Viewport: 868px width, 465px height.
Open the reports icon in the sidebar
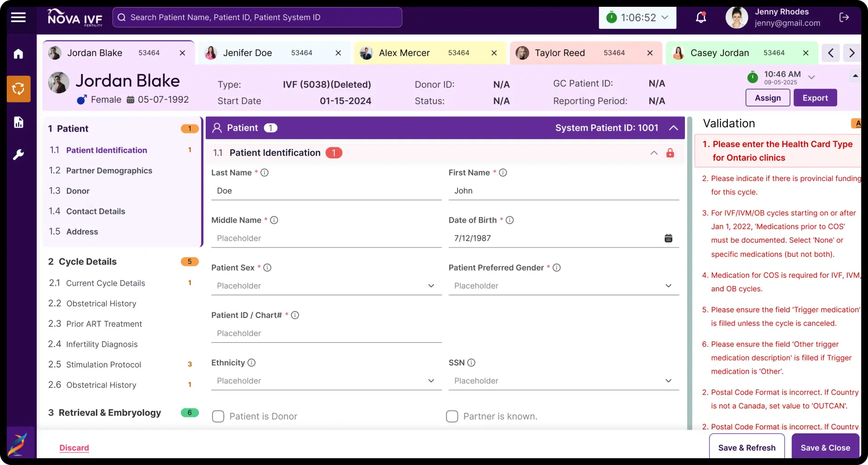click(18, 122)
